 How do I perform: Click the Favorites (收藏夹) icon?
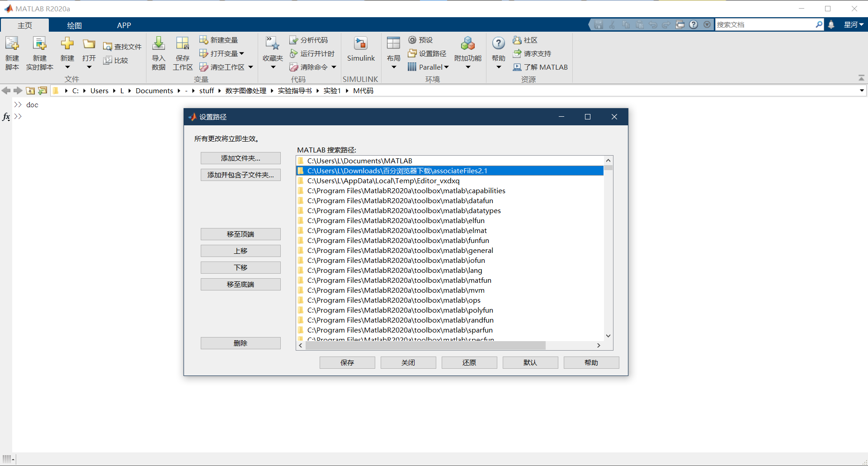pos(273,44)
